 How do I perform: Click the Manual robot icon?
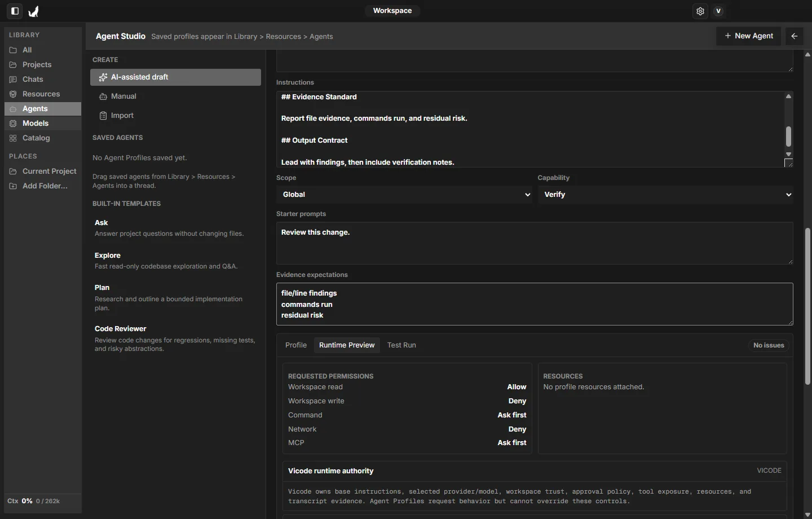click(103, 96)
